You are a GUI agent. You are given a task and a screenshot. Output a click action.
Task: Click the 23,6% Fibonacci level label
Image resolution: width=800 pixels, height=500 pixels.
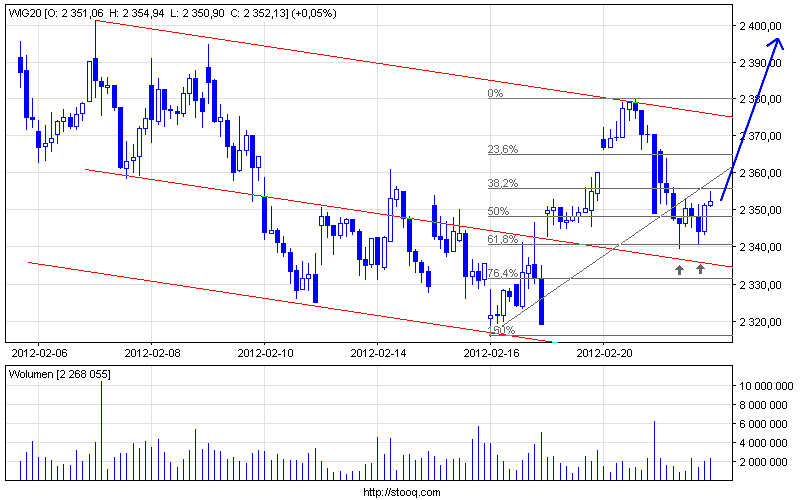point(503,149)
